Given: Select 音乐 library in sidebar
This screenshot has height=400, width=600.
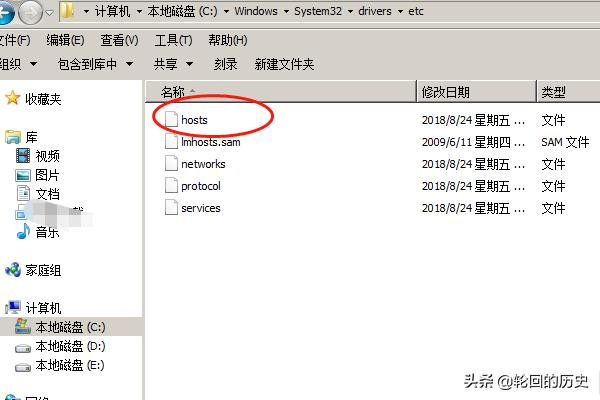Looking at the screenshot, I should pos(47,232).
